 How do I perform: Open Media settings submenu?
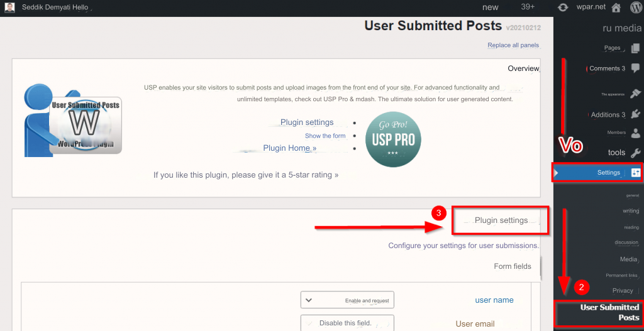click(628, 259)
